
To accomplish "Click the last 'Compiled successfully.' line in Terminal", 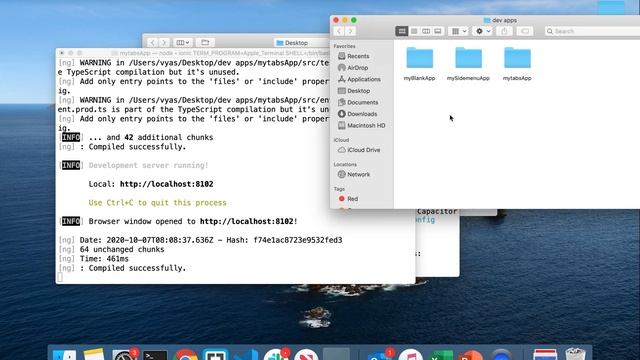I will click(x=137, y=268).
